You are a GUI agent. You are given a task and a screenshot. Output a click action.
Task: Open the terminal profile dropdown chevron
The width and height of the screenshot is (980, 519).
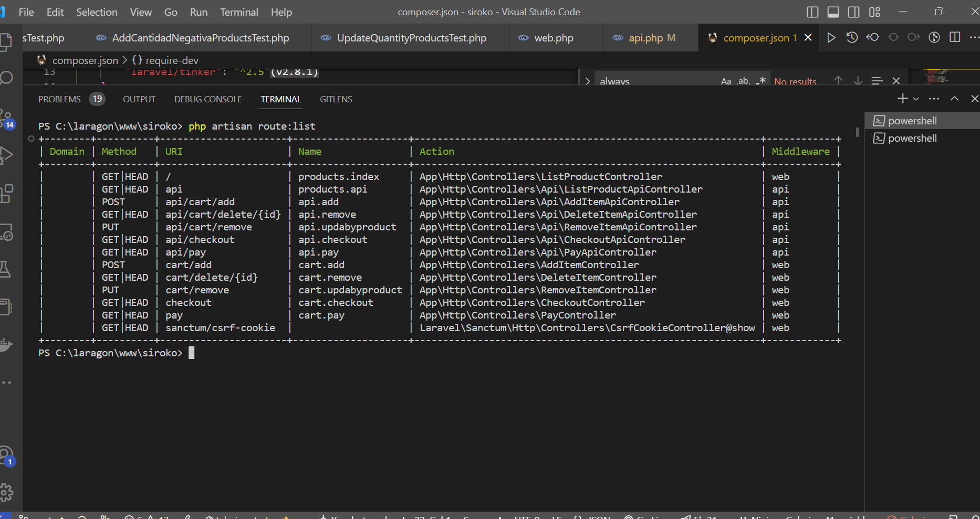click(x=916, y=98)
